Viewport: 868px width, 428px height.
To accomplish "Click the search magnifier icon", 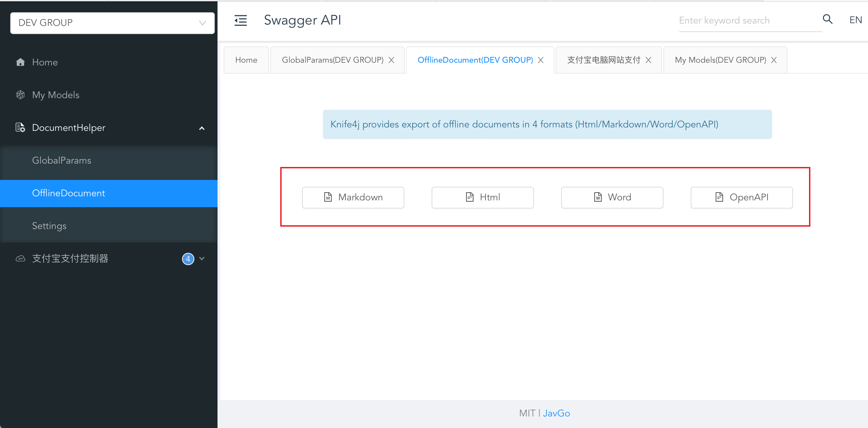I will pos(827,19).
